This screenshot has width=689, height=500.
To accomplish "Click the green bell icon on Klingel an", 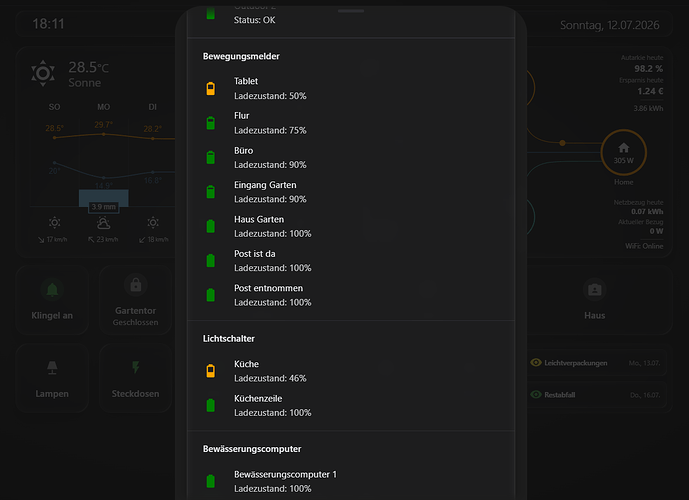I will 52,290.
